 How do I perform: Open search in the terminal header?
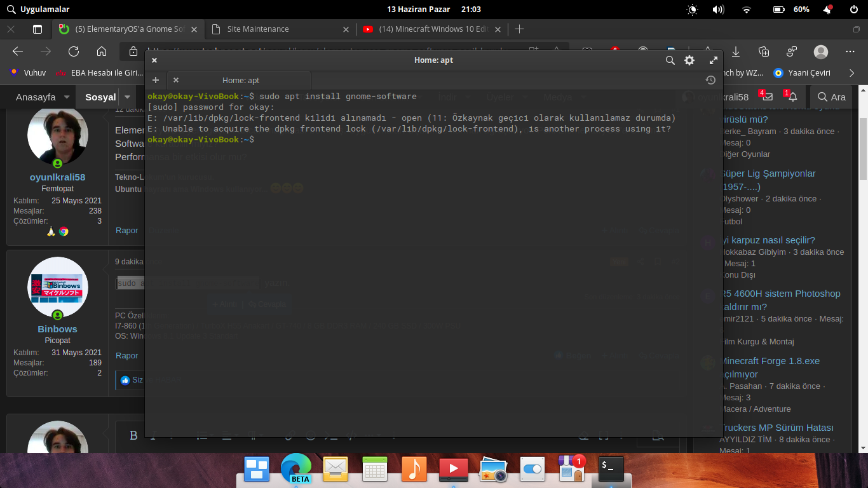(670, 60)
